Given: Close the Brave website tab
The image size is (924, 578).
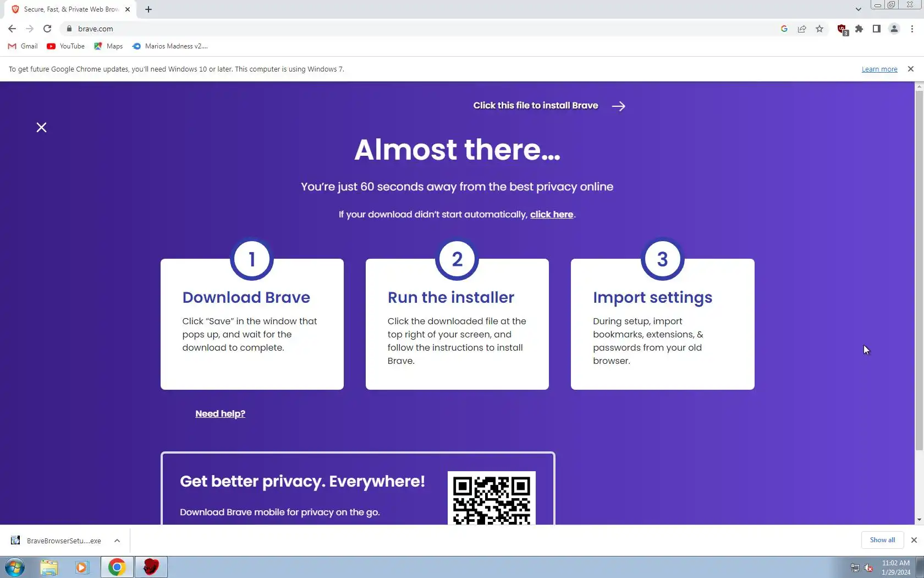Looking at the screenshot, I should 128,9.
